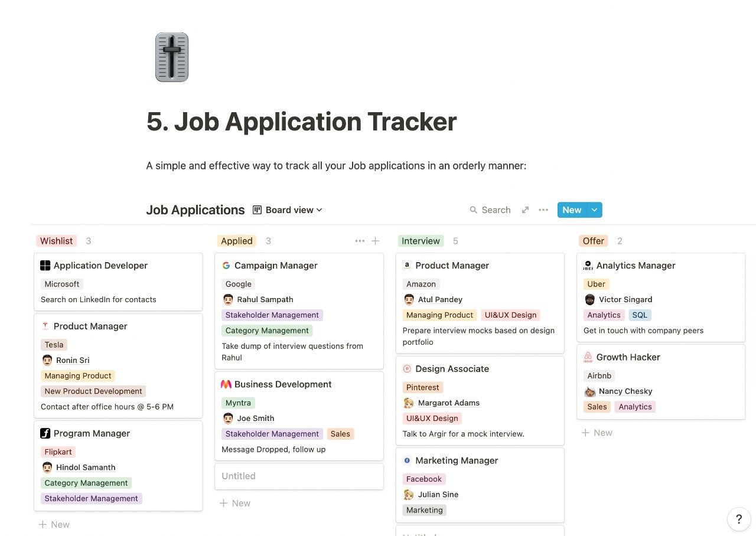756x536 pixels.
Task: Open the blue New button dropdown arrow
Action: coord(594,210)
